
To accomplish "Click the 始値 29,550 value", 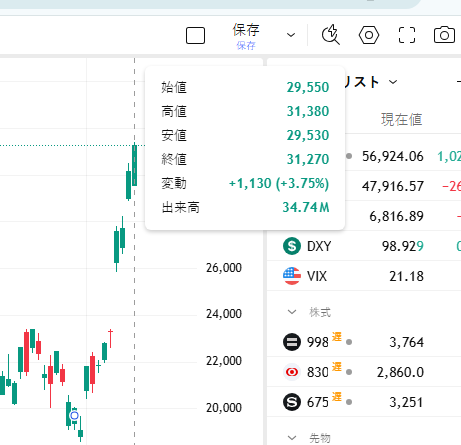I will pyautogui.click(x=308, y=87).
